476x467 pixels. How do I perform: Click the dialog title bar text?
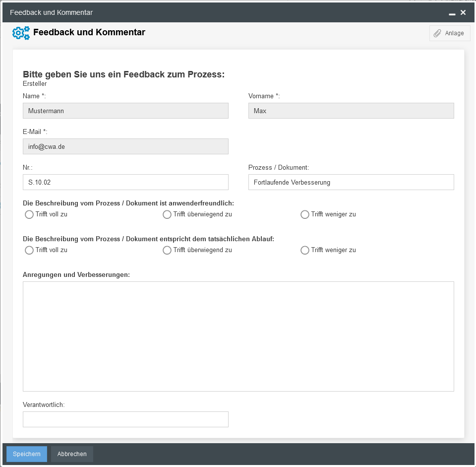51,12
